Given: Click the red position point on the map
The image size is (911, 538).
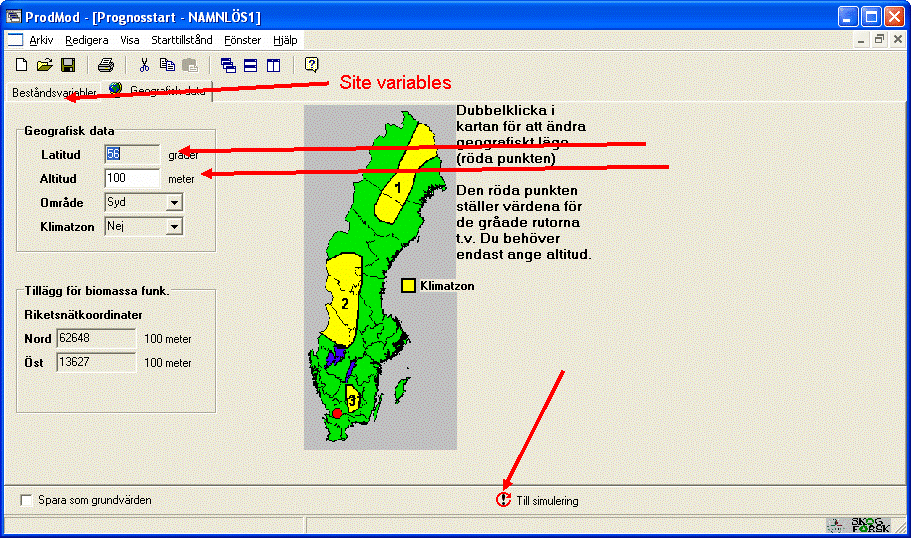Looking at the screenshot, I should [x=337, y=413].
